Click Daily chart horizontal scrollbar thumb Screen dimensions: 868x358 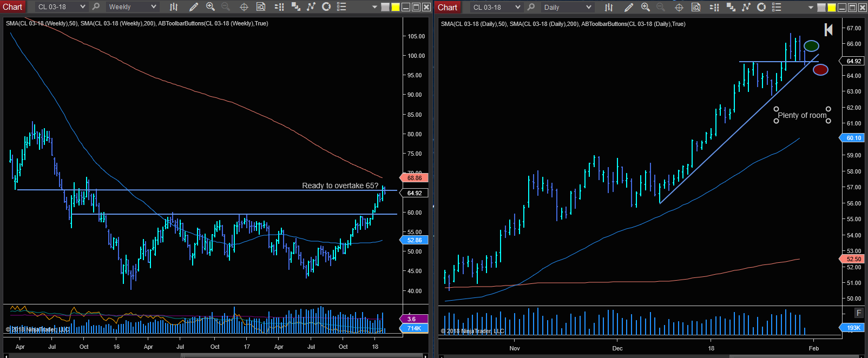pyautogui.click(x=794, y=356)
